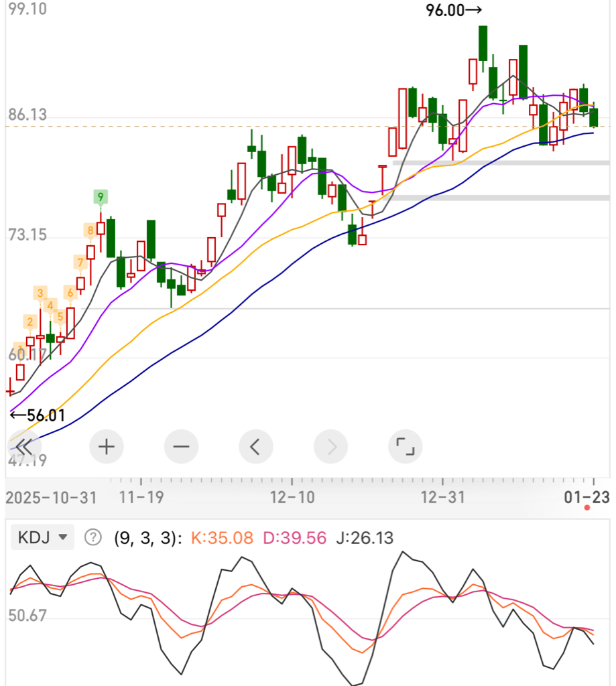Click the 86.13 axis value
The height and width of the screenshot is (686, 616).
[x=27, y=115]
